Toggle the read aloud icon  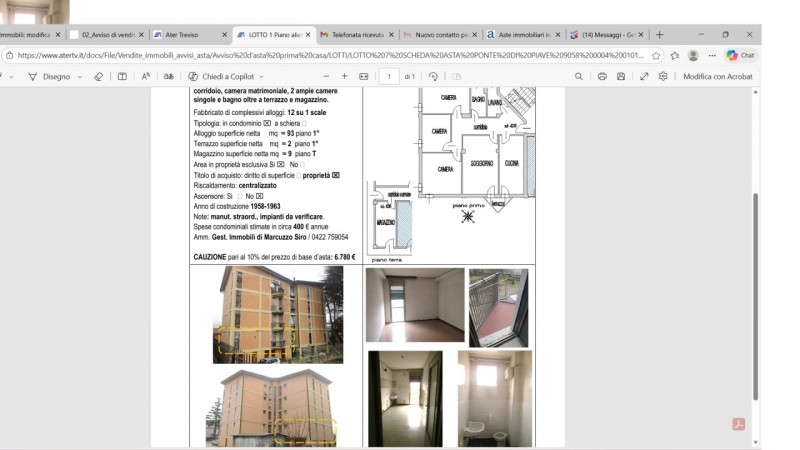(146, 76)
